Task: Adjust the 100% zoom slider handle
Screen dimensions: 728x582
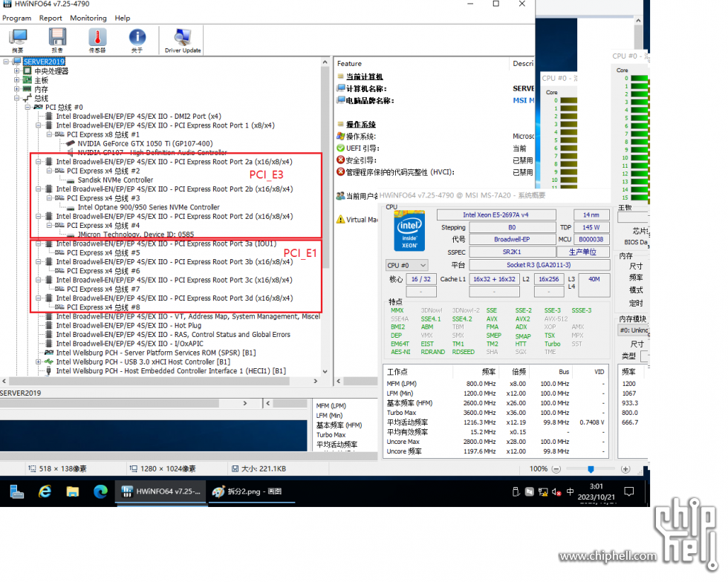Action: click(591, 469)
